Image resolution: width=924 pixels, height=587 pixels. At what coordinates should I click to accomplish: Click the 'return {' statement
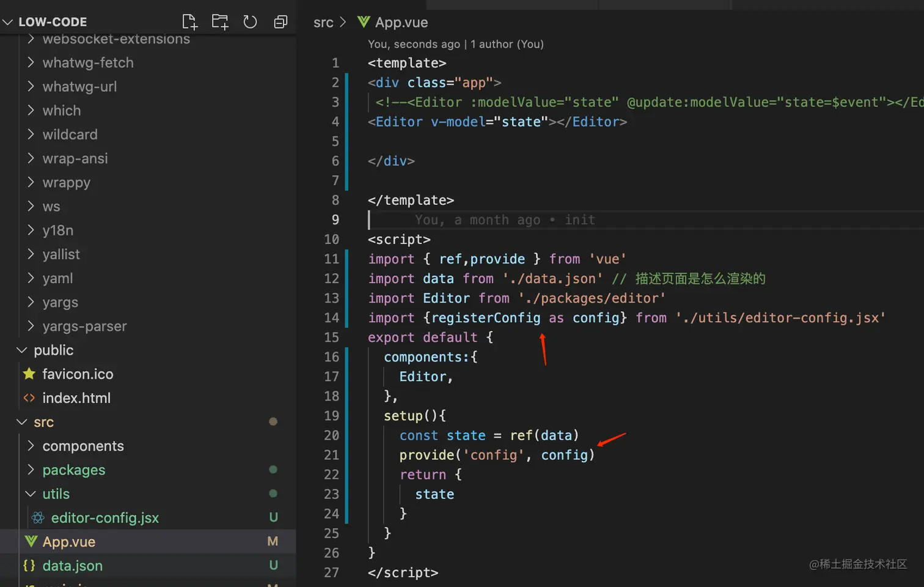[431, 474]
